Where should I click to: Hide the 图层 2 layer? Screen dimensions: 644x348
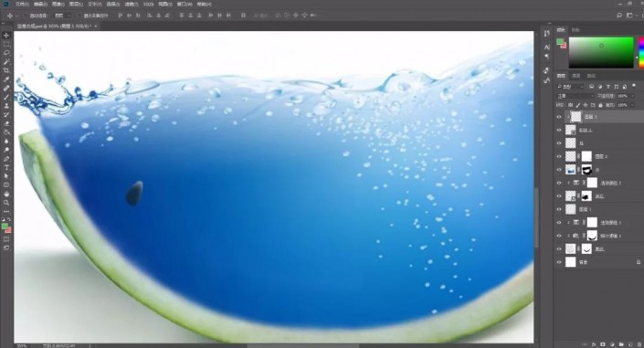coord(558,156)
